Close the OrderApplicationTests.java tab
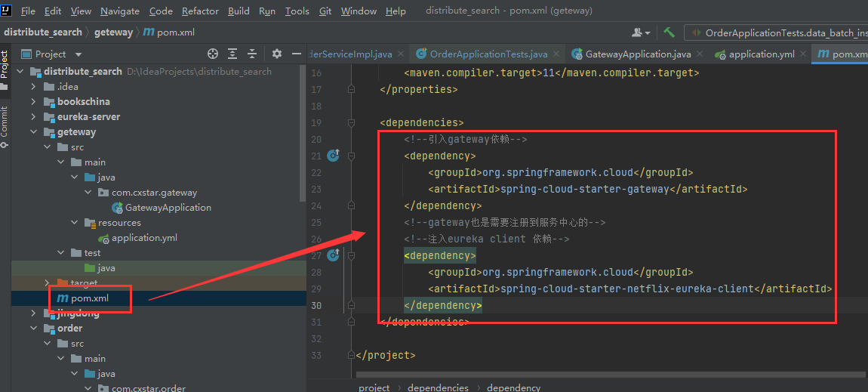 click(556, 54)
